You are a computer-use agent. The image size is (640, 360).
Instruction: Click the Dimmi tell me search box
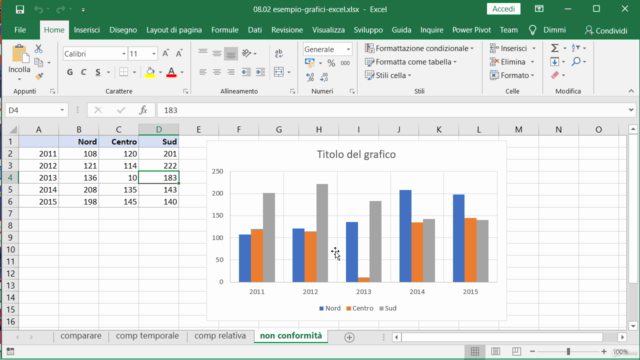(547, 30)
